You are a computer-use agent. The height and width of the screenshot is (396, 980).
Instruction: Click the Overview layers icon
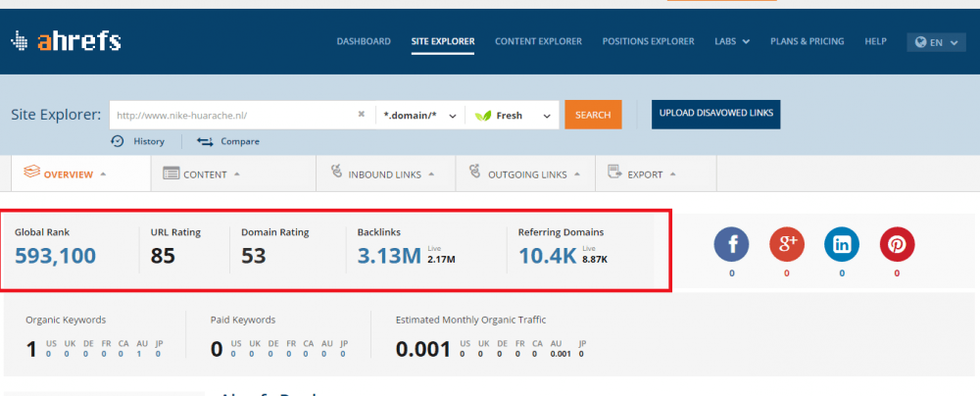point(32,173)
